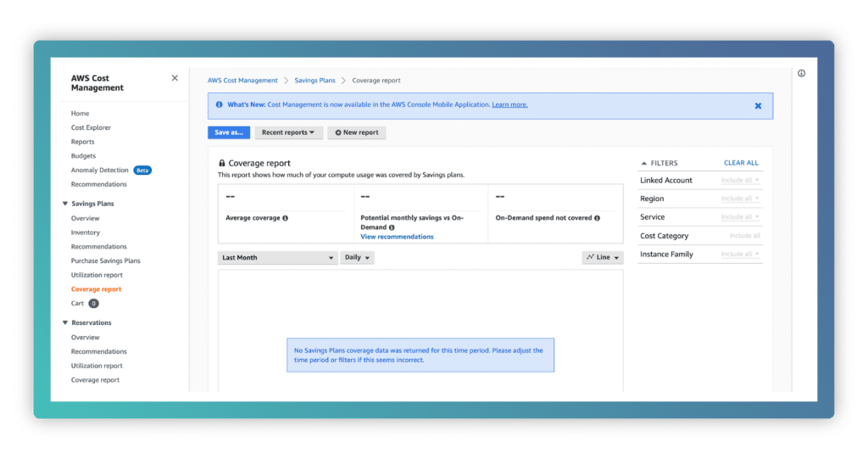Open the Line chart type dropdown

(603, 257)
